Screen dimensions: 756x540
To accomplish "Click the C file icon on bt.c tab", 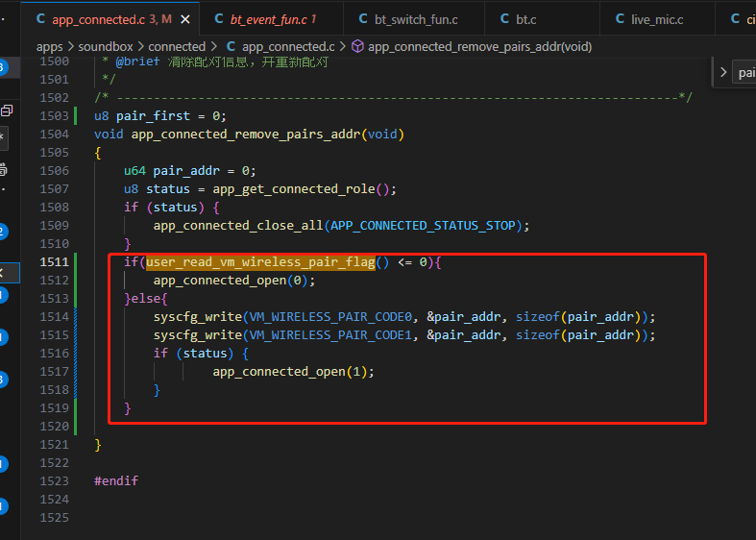I will point(505,19).
